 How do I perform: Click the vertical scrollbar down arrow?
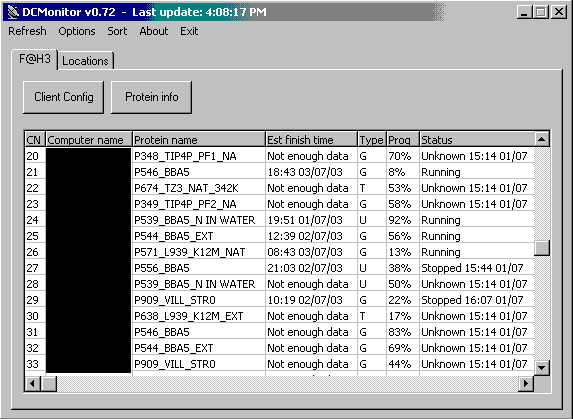(542, 367)
